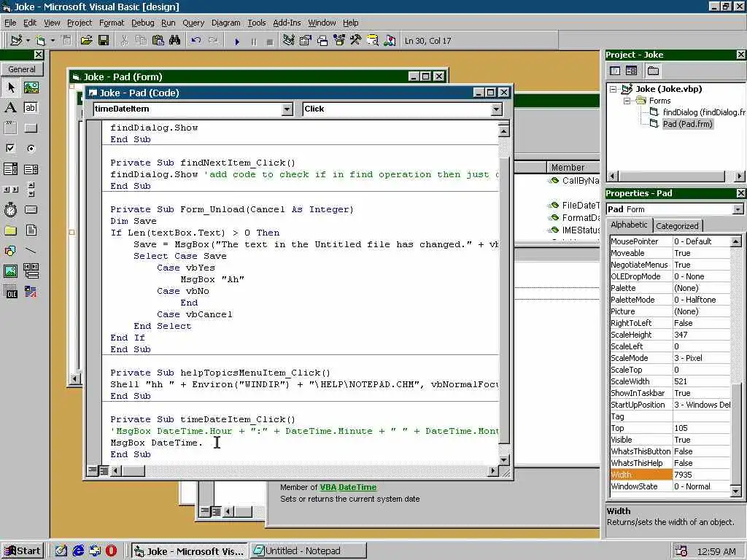Viewport: 747px width, 560px height.
Task: Click the Paste clipboard icon in toolbar
Action: (158, 41)
